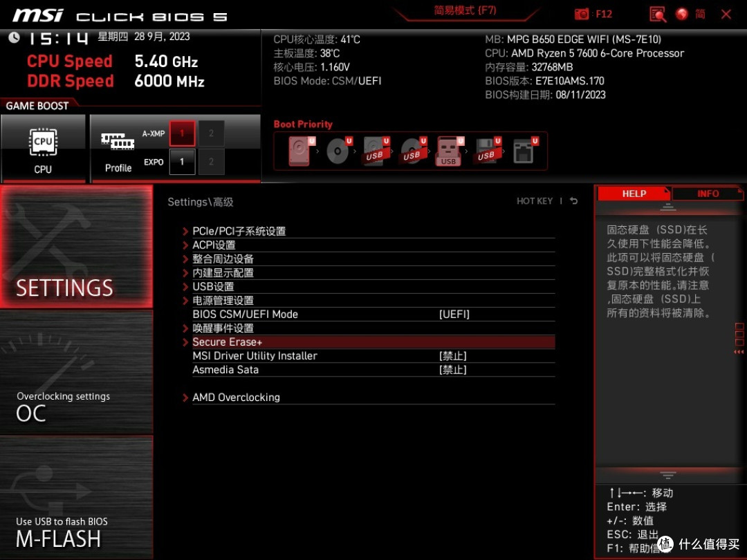Image resolution: width=747 pixels, height=560 pixels.
Task: Open the BIOS search magnifier icon
Action: pos(658,15)
